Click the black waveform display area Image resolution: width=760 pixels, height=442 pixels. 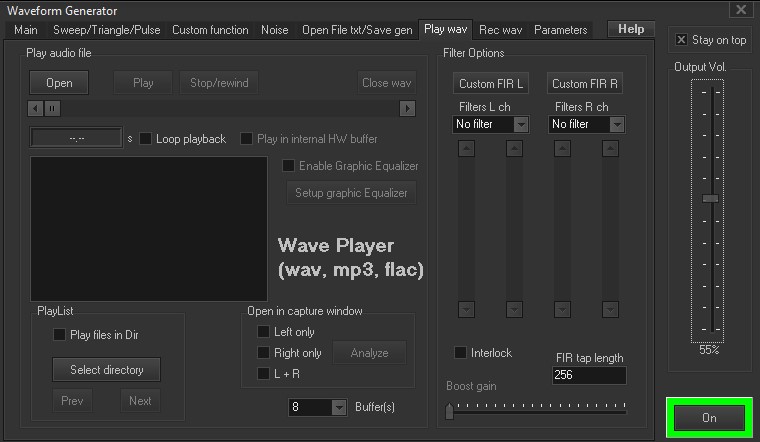point(149,229)
